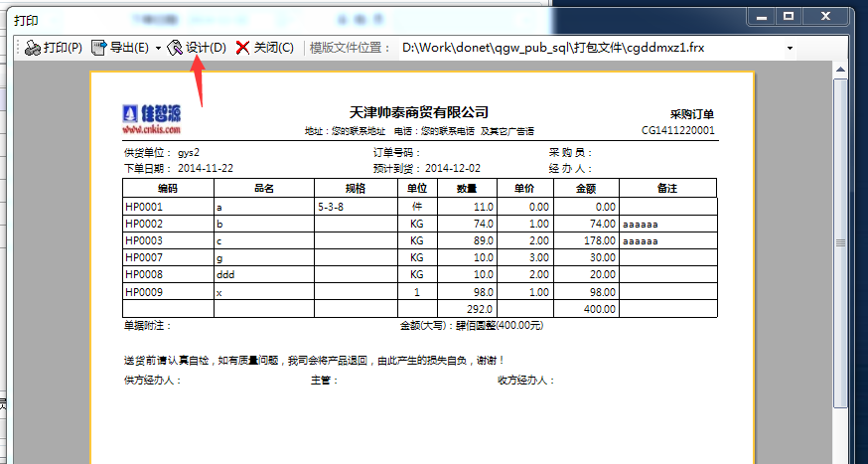
Task: Click the red X 关闭(C) button
Action: tap(242, 48)
